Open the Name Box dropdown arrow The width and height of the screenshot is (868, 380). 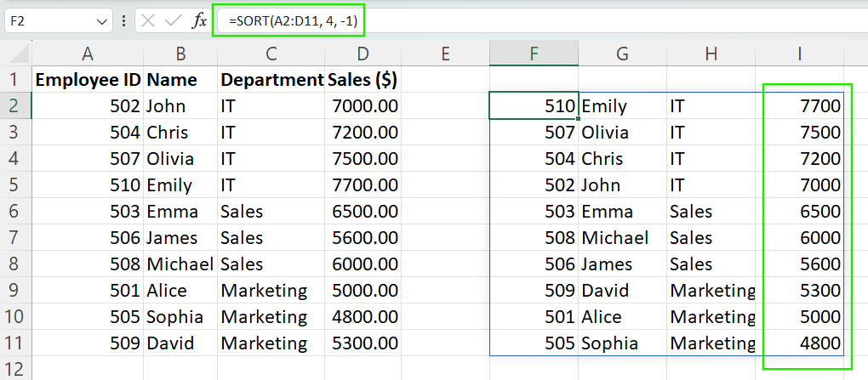[x=101, y=21]
